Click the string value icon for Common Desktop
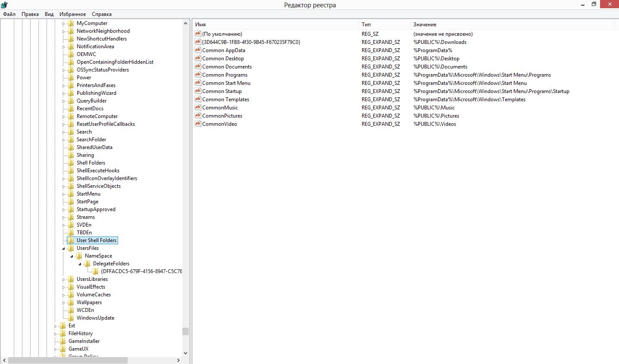 198,58
